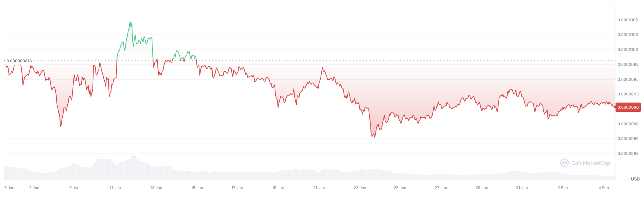Click the 0.0000105 price axis label
This screenshot has width=644, height=198.
point(628,20)
